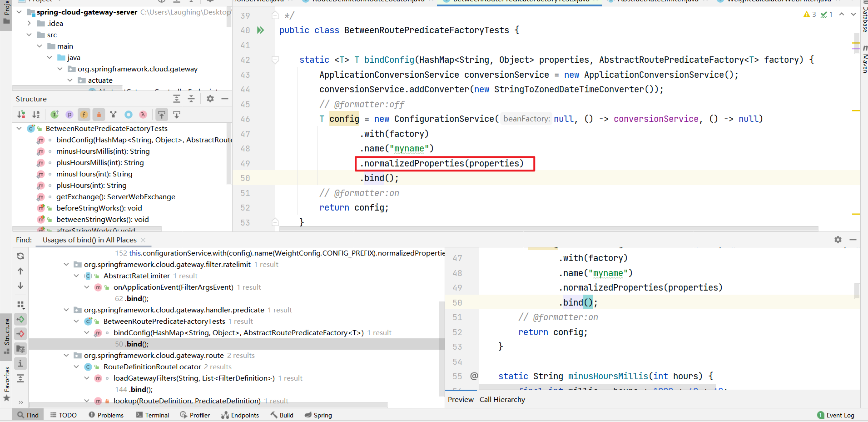The image size is (868, 422).
Task: Toggle Show Properties in Structure
Action: [x=69, y=115]
